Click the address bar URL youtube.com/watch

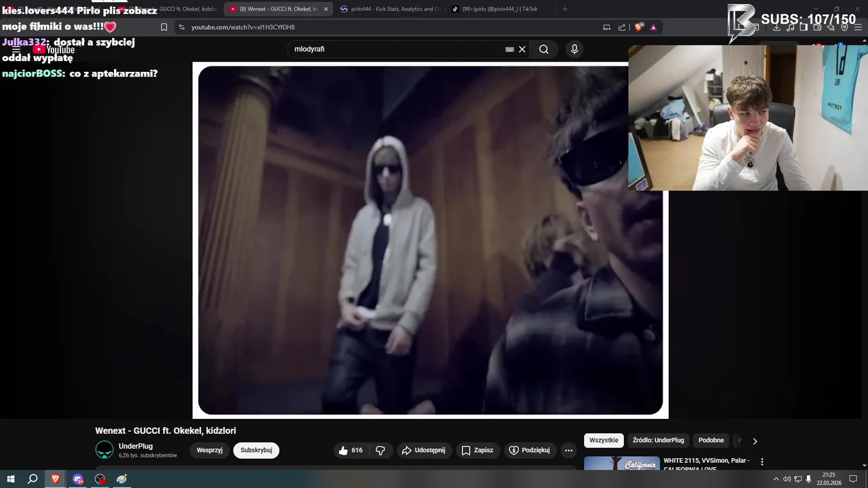[243, 27]
